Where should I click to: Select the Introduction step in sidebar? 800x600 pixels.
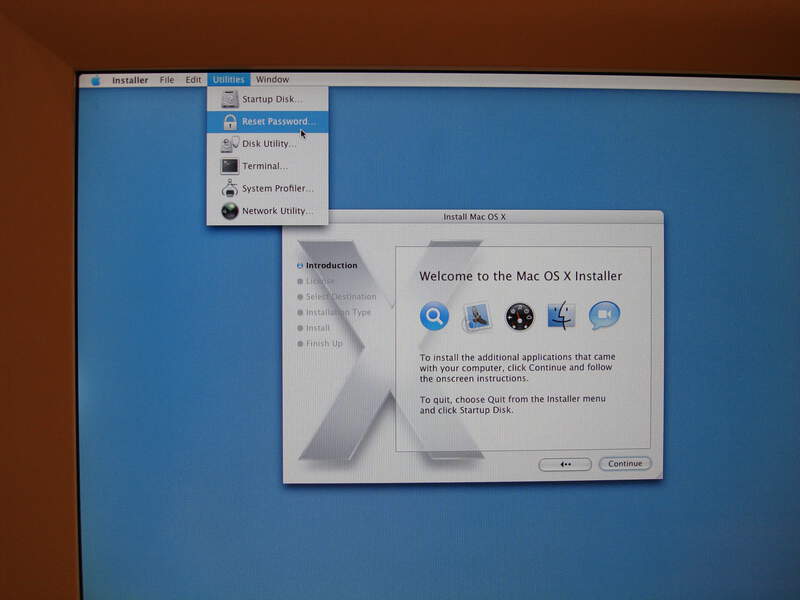click(x=331, y=266)
